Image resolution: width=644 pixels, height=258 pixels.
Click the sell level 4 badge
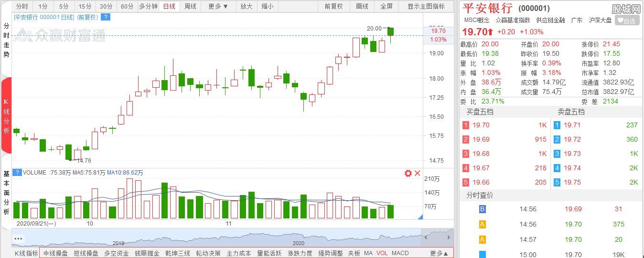pos(557,168)
